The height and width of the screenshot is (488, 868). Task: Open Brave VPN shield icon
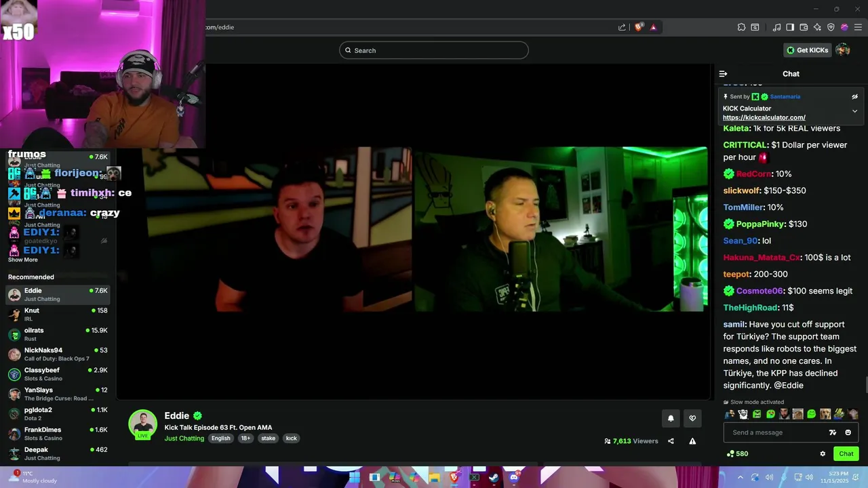click(x=831, y=27)
